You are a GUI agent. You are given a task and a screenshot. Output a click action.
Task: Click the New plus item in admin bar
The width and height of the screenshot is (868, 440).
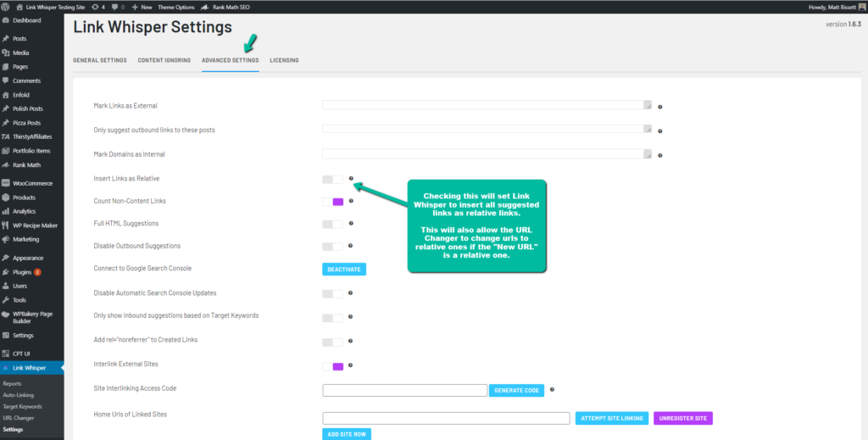142,7
